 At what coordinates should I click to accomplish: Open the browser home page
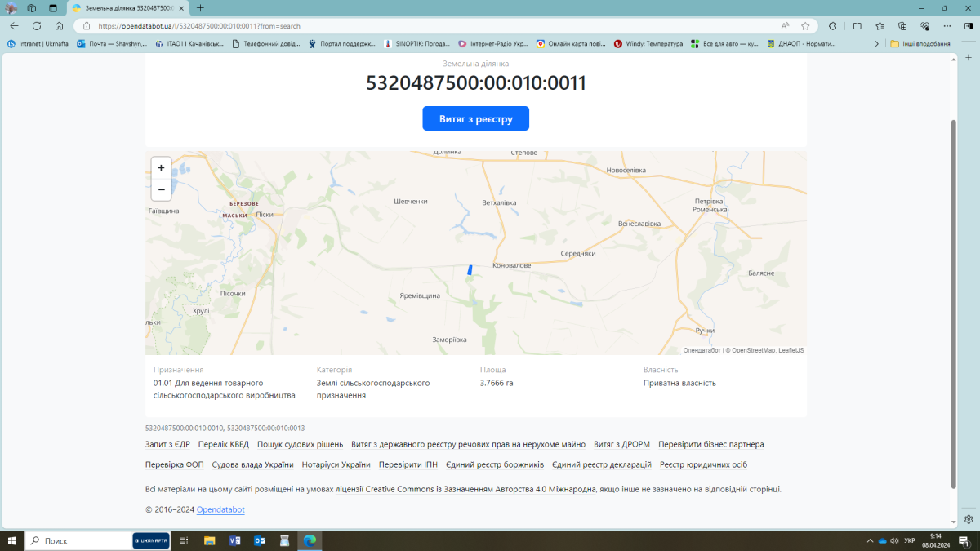pos(59,26)
